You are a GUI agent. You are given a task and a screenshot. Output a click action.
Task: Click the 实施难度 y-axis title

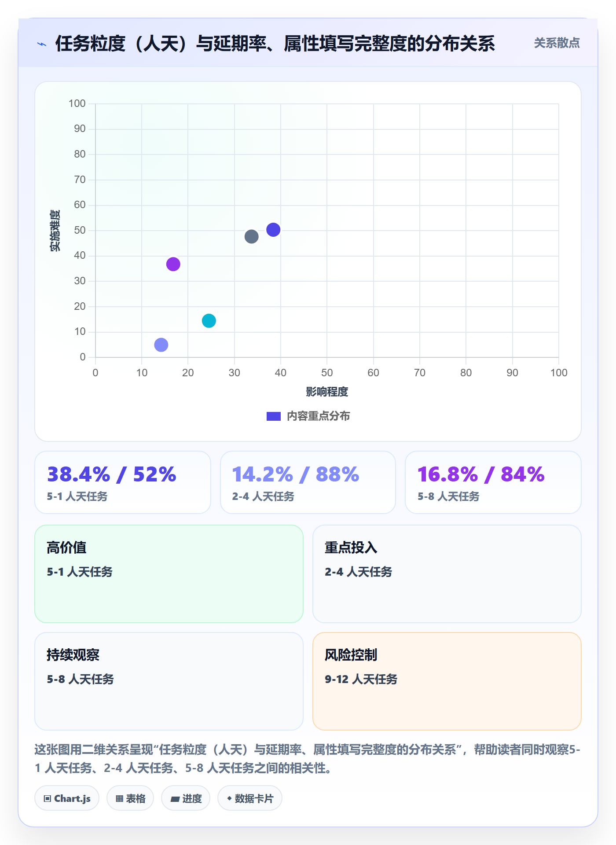click(x=55, y=231)
